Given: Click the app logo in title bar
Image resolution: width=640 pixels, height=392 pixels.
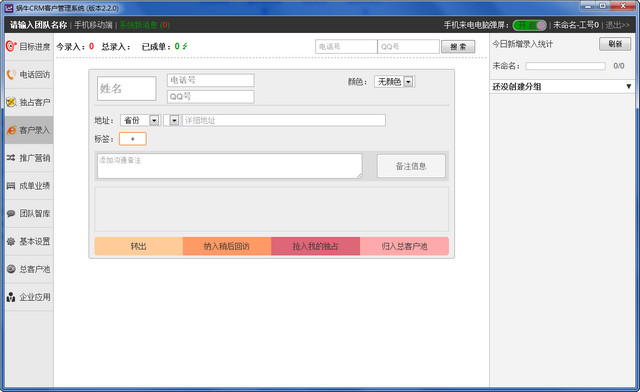Looking at the screenshot, I should 9,8.
